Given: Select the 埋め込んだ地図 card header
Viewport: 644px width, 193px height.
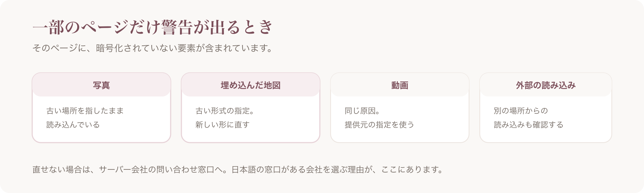Looking at the screenshot, I should click(250, 85).
